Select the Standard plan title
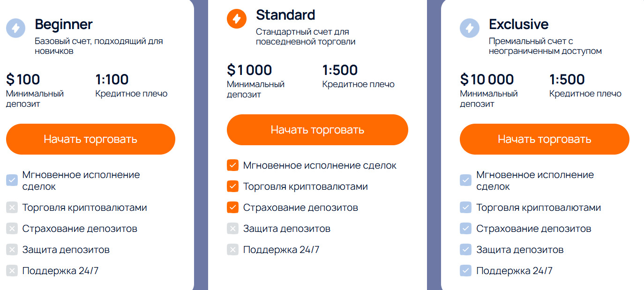 [x=285, y=15]
